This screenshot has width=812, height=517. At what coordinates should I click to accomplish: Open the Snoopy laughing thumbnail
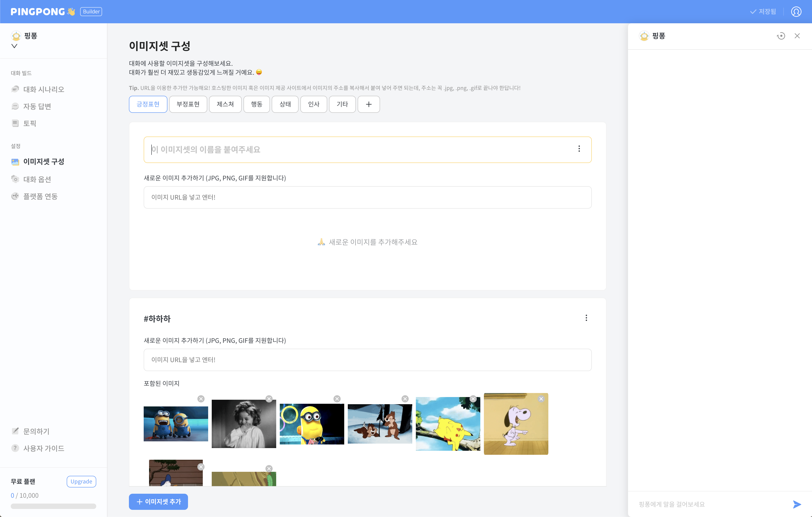click(x=516, y=424)
